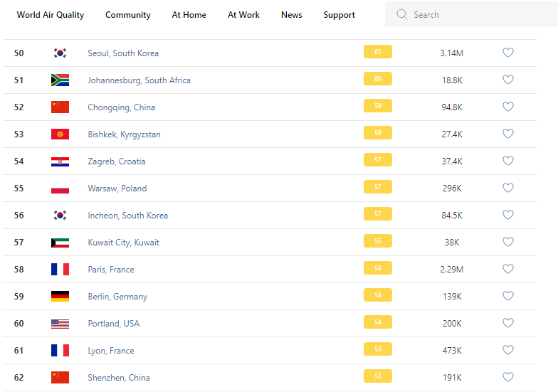Open the Chongqing, China link
The width and height of the screenshot is (558, 392).
point(121,107)
